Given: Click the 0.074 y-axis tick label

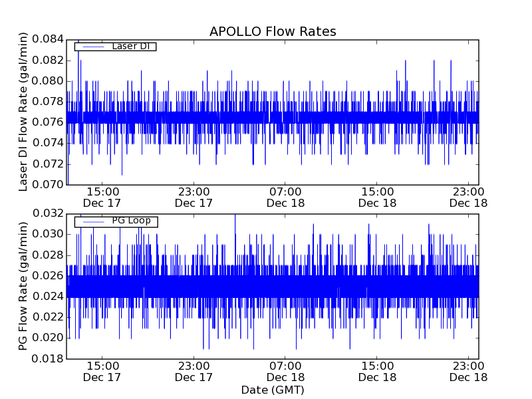Looking at the screenshot, I should [x=48, y=143].
